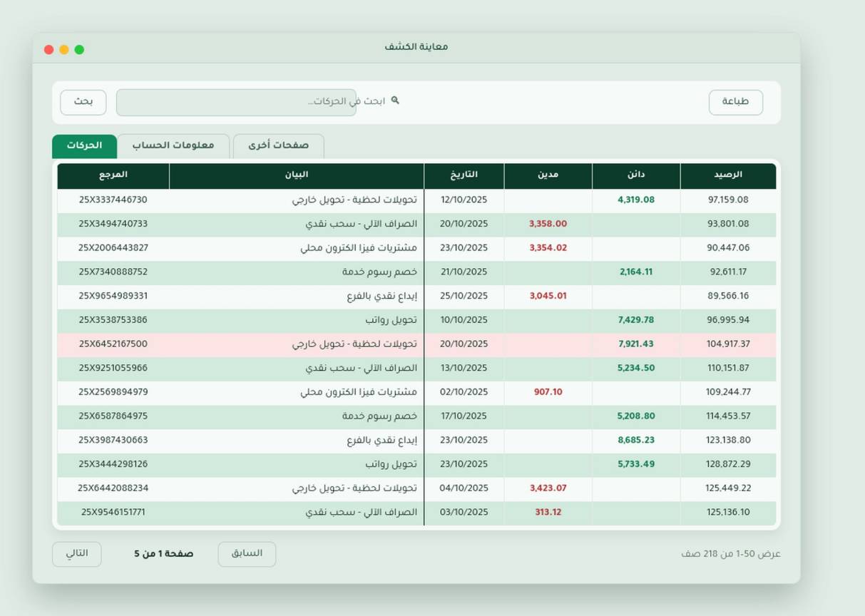The width and height of the screenshot is (865, 616).
Task: Click the طباعة print button
Action: tap(735, 102)
